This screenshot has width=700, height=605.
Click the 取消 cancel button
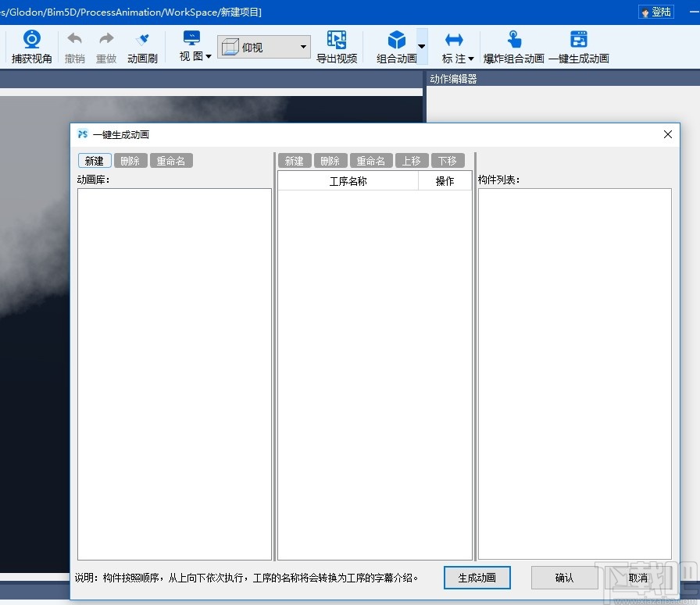click(637, 578)
